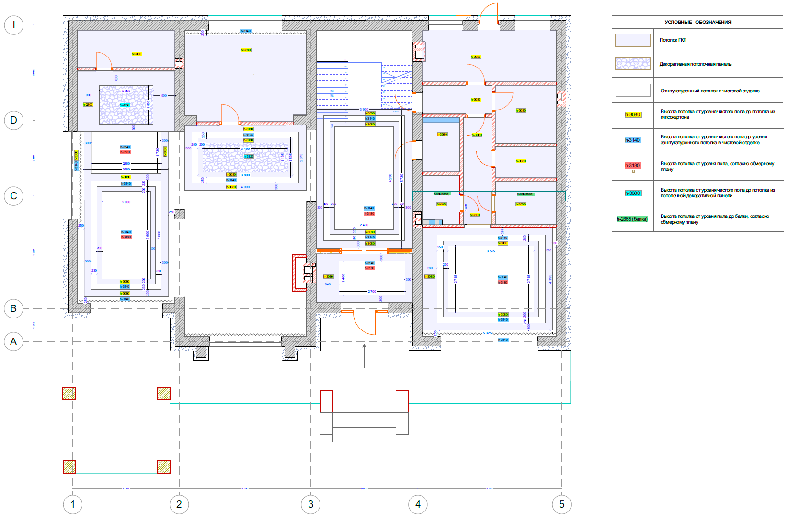Screen dimensions: 812x522
Task: Click the dimension text 2860
Action: click(126, 164)
